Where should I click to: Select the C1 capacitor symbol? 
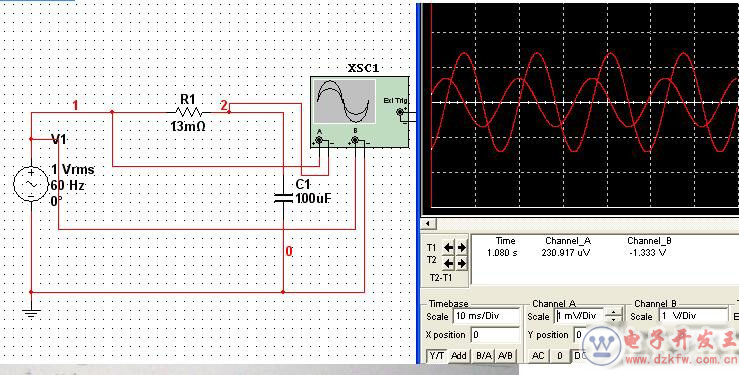point(283,197)
